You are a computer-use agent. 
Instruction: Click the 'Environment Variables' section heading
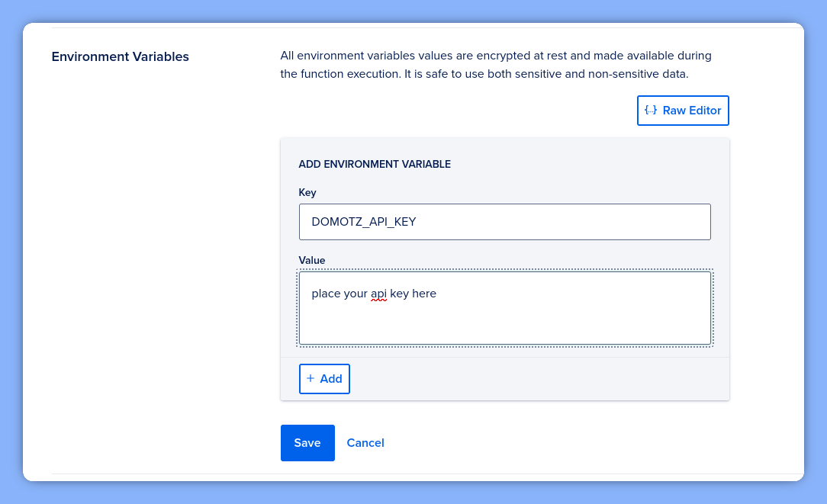(x=120, y=56)
